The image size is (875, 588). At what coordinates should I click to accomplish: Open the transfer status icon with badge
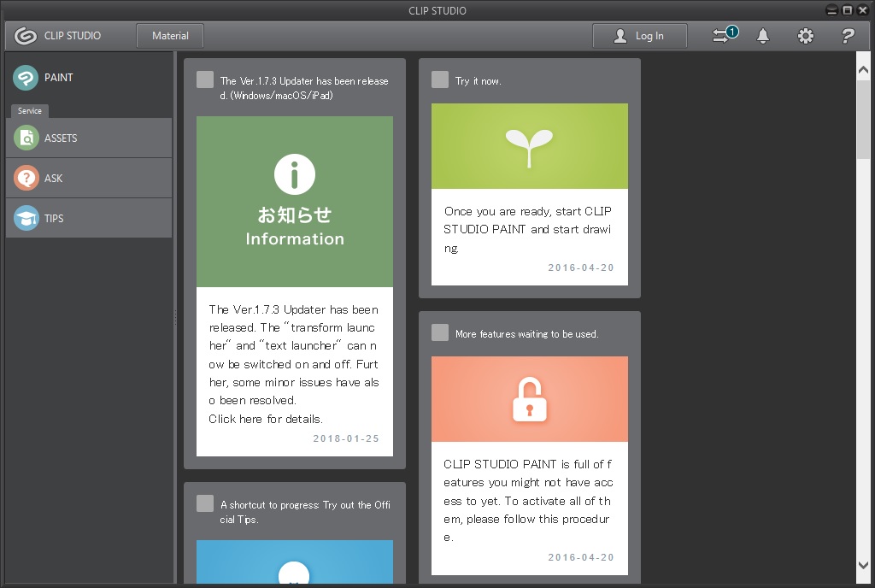pyautogui.click(x=725, y=35)
